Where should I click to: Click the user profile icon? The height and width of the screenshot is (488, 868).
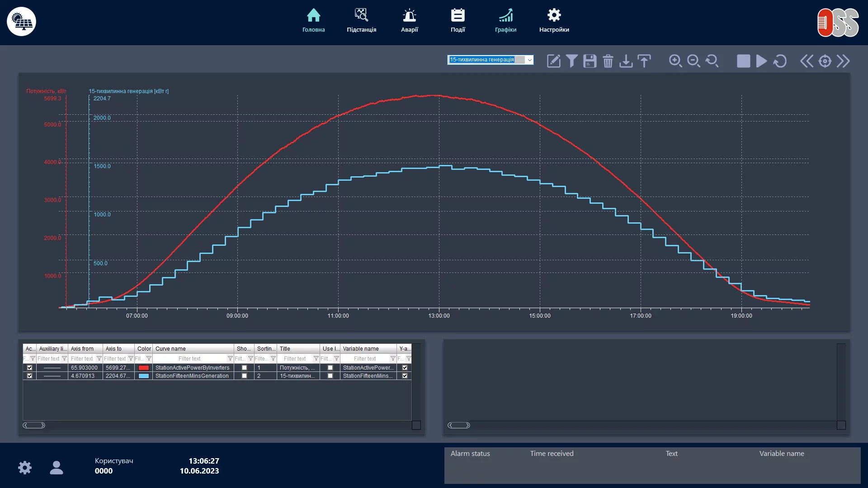(57, 467)
